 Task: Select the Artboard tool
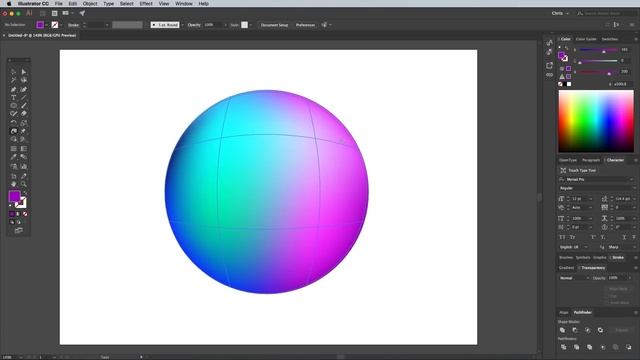coord(13,176)
